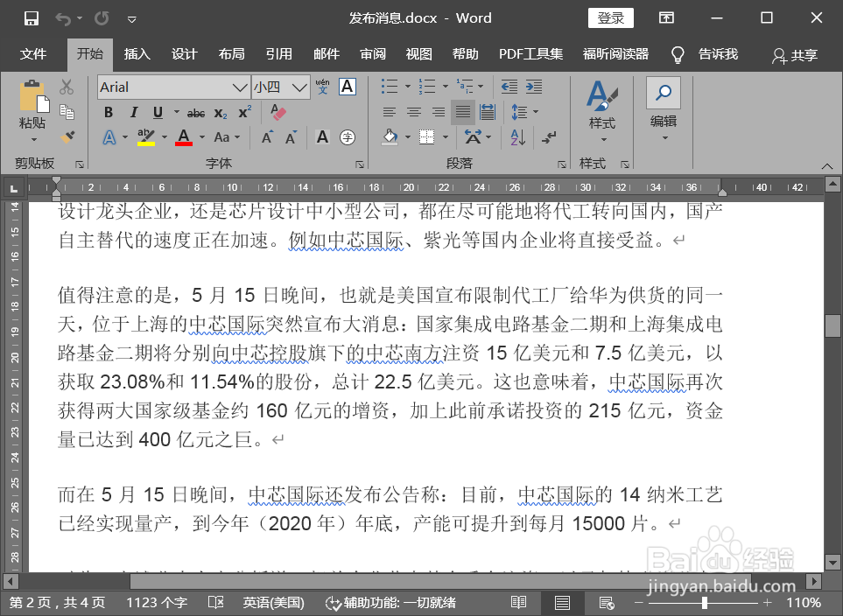Screen dimensions: 843x616
Task: Toggle italic formatting
Action: (x=133, y=112)
